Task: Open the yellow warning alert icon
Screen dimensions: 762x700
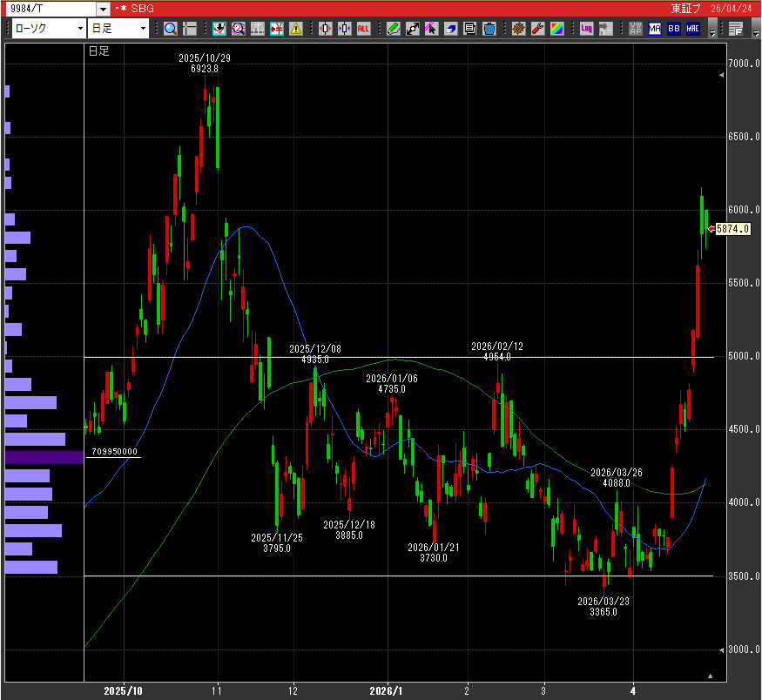Action: click(x=296, y=29)
